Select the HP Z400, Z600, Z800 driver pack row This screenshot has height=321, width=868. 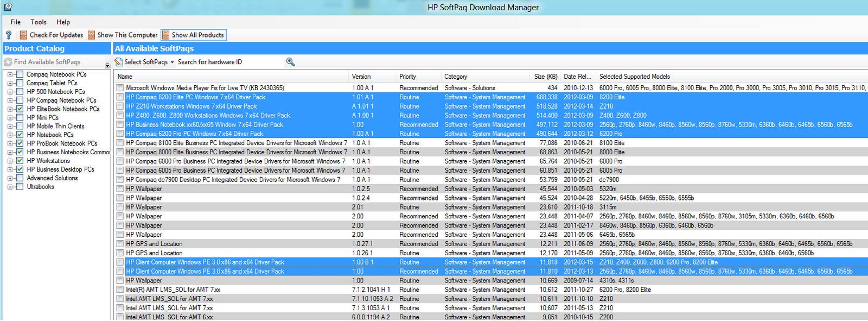(491, 116)
